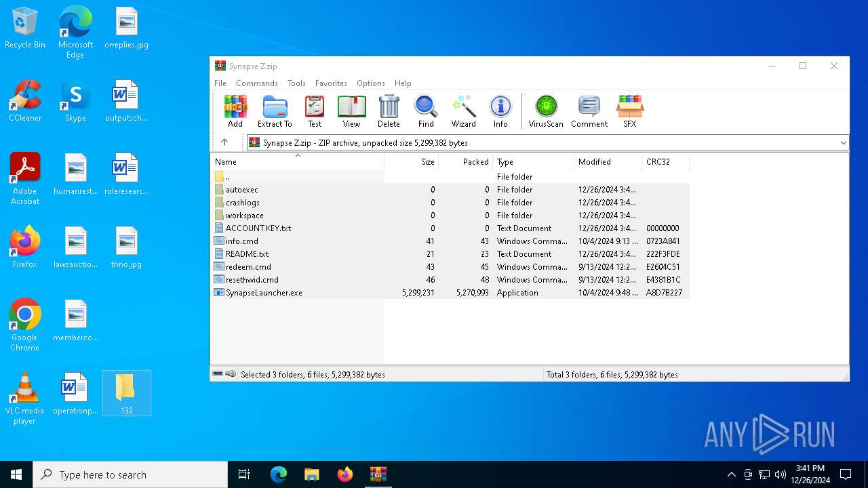Open the Help menu
Screen dimensions: 868x488
403,83
